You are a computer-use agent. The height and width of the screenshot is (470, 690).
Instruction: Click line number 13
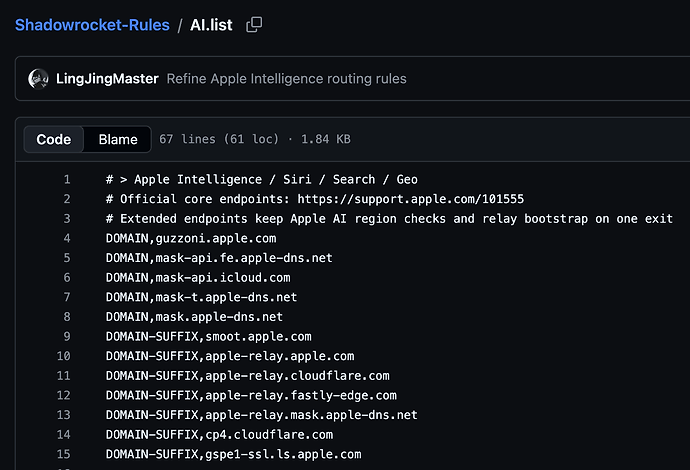(63, 415)
